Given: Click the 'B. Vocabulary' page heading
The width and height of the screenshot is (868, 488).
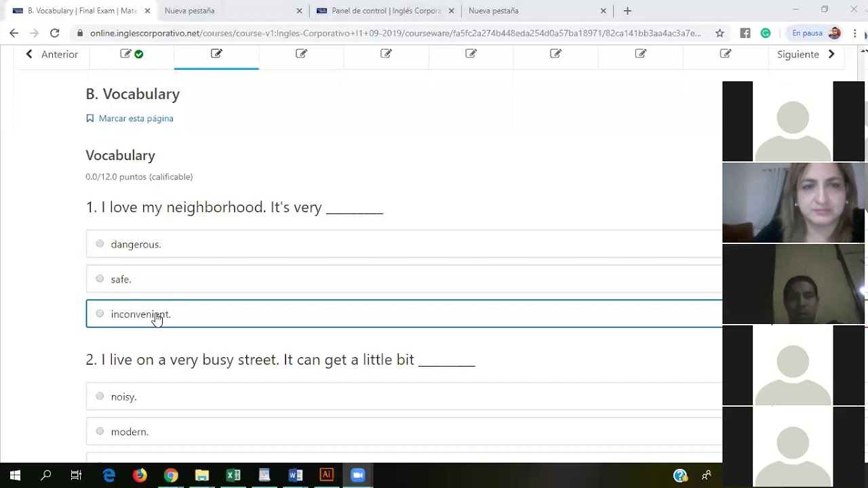Looking at the screenshot, I should [x=133, y=94].
